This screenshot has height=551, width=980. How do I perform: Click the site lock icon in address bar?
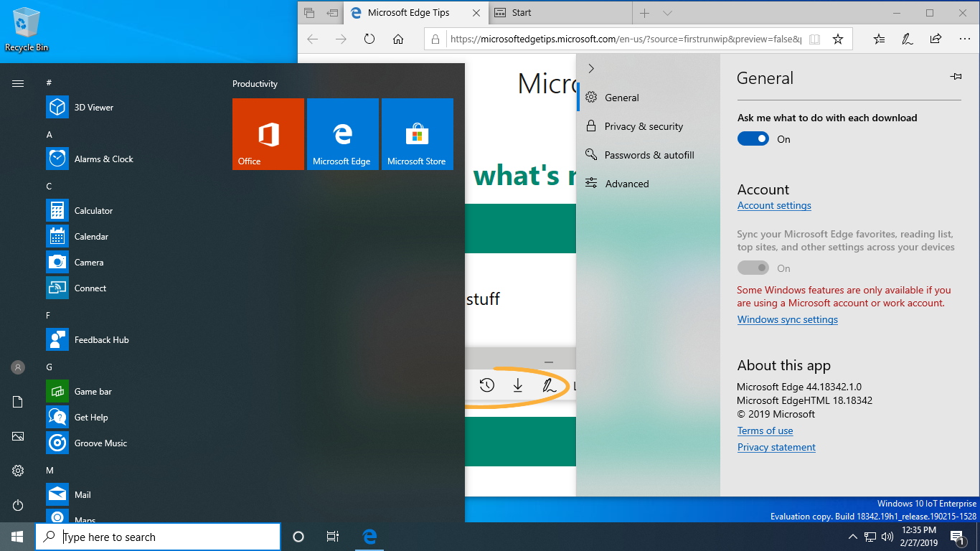(436, 39)
